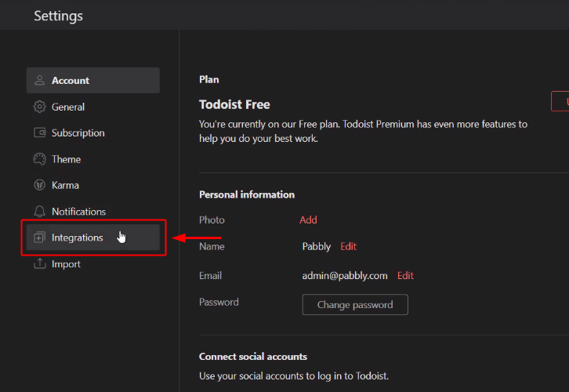
Task: Click the Notifications bell icon
Action: [x=39, y=211]
